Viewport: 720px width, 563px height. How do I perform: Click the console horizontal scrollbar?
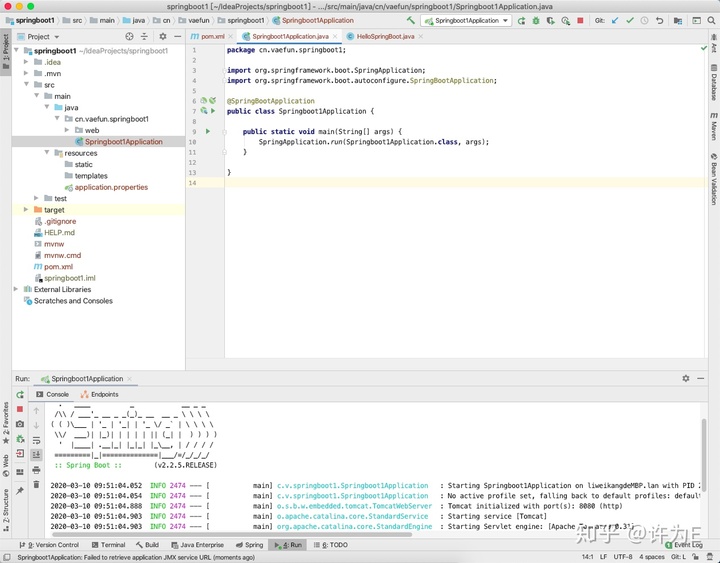[x=232, y=535]
